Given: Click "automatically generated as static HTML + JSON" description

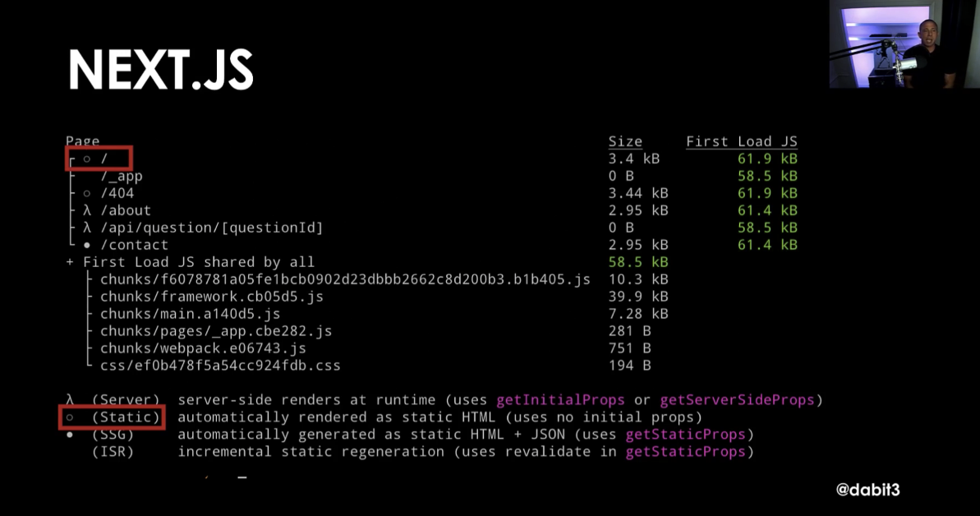Looking at the screenshot, I should point(371,435).
